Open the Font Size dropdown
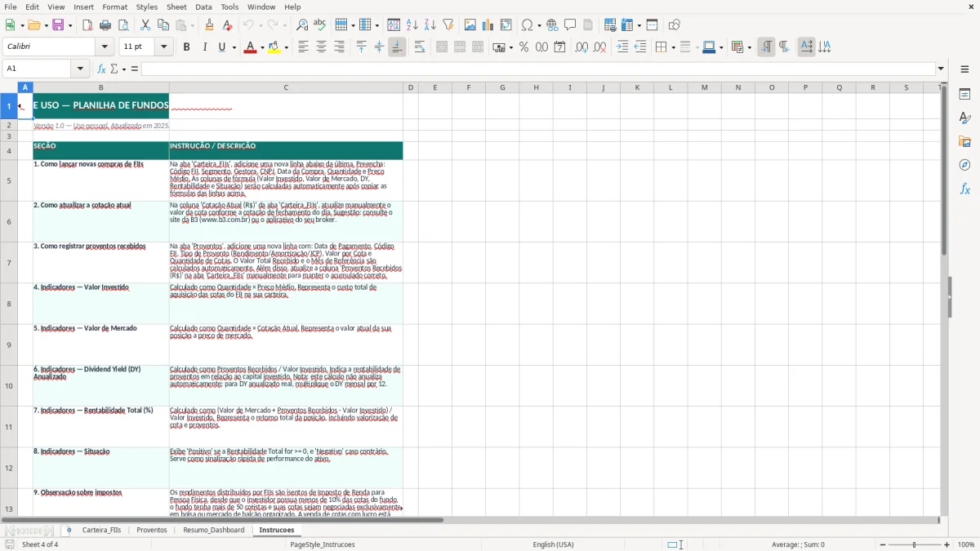The width and height of the screenshot is (980, 551). [x=164, y=47]
